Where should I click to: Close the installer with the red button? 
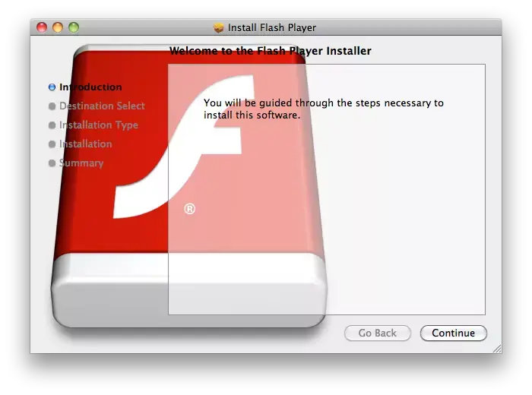click(x=42, y=27)
